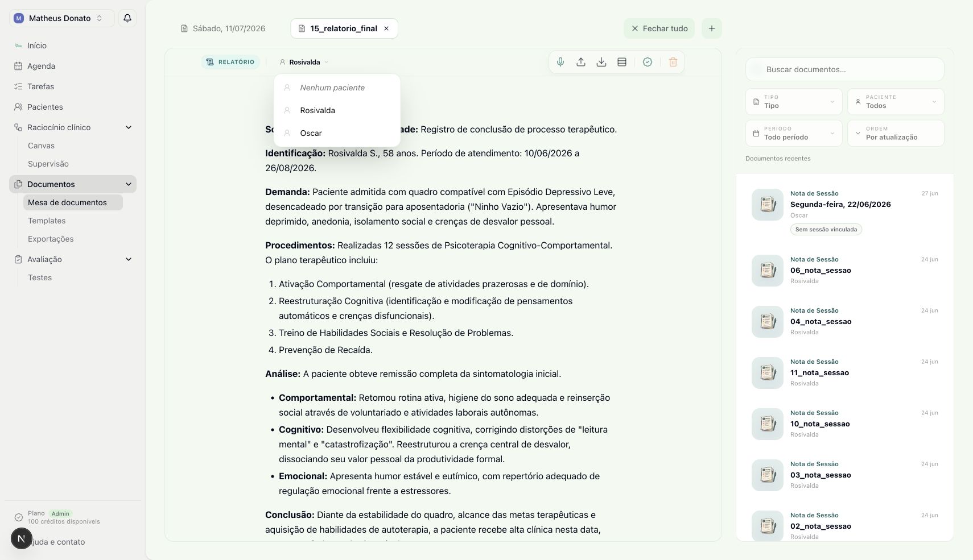973x560 pixels.
Task: Click the microphone dictation icon
Action: (x=560, y=62)
